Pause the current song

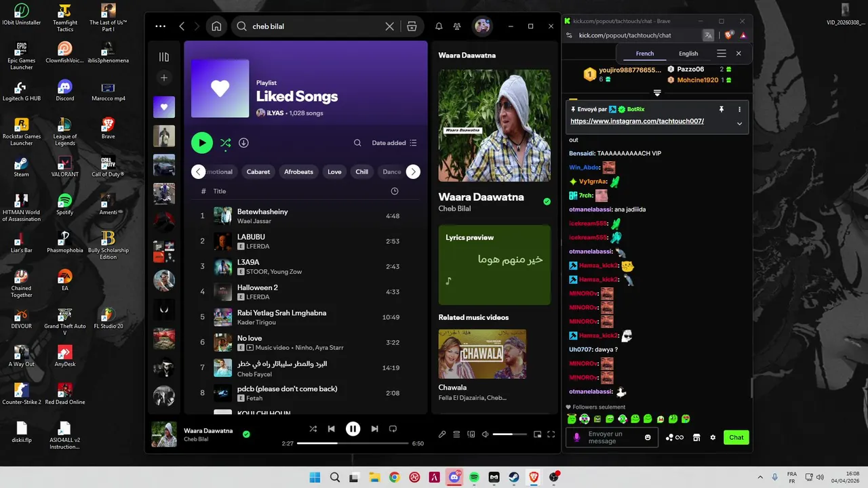click(x=353, y=429)
